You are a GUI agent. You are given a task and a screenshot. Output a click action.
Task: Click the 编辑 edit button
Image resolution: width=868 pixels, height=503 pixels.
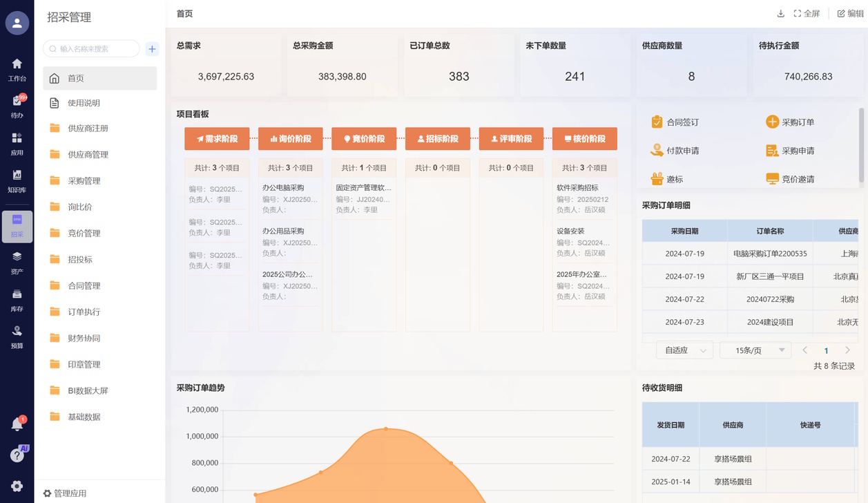click(850, 14)
